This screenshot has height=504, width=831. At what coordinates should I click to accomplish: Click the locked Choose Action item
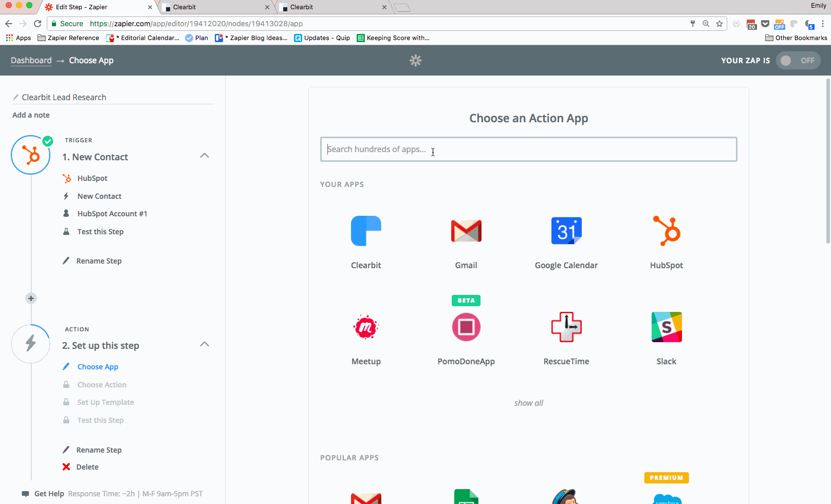tap(102, 385)
